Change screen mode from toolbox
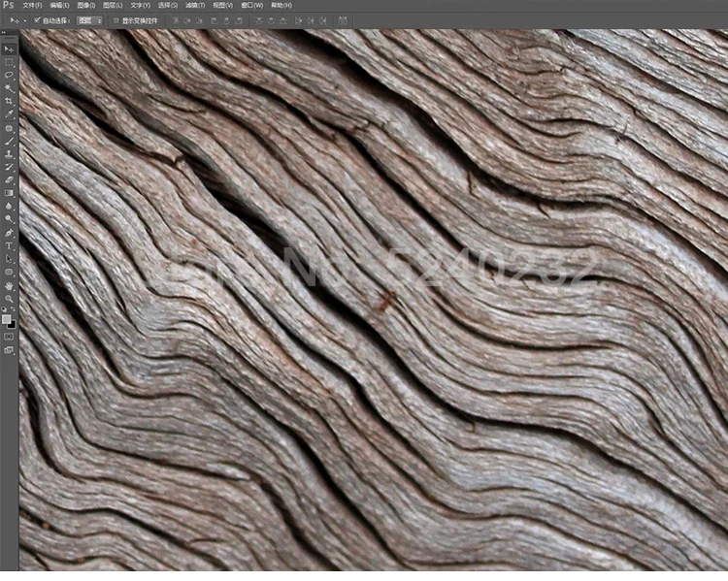 click(9, 350)
